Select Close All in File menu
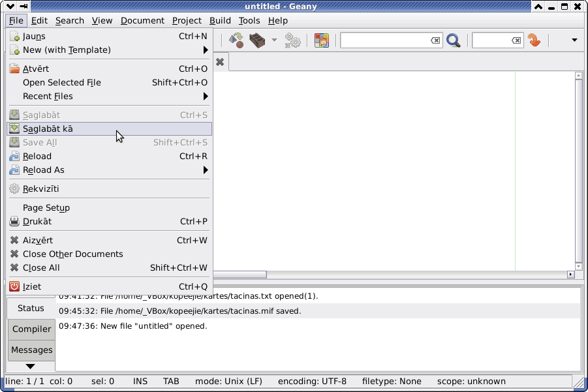The height and width of the screenshot is (392, 588). pos(110,268)
